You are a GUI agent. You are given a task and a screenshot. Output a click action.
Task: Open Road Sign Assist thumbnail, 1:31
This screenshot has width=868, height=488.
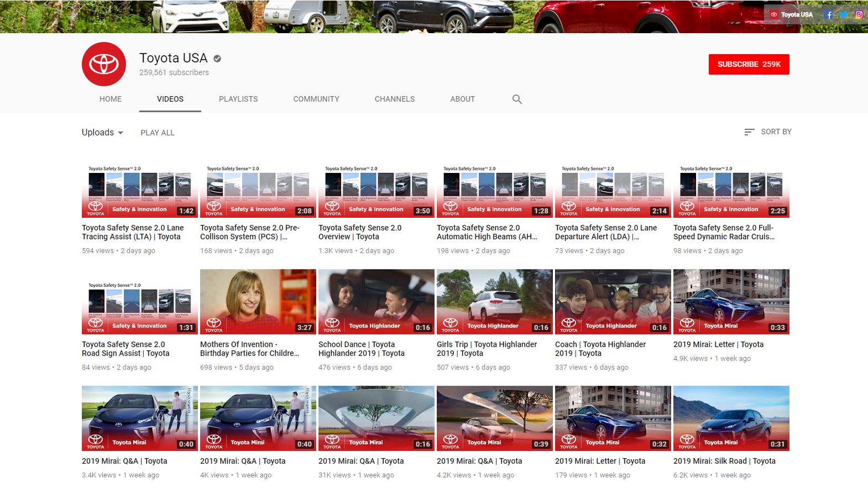pos(140,302)
